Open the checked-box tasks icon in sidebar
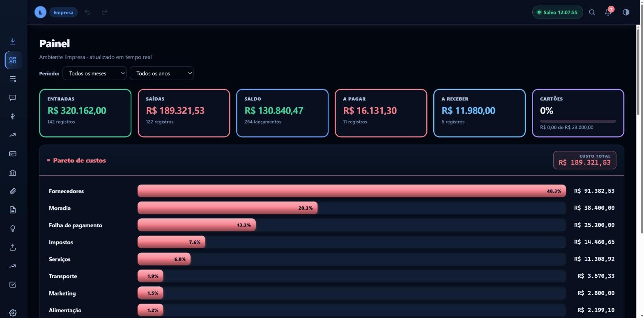Screen dimensions: 644x318 point(13,285)
